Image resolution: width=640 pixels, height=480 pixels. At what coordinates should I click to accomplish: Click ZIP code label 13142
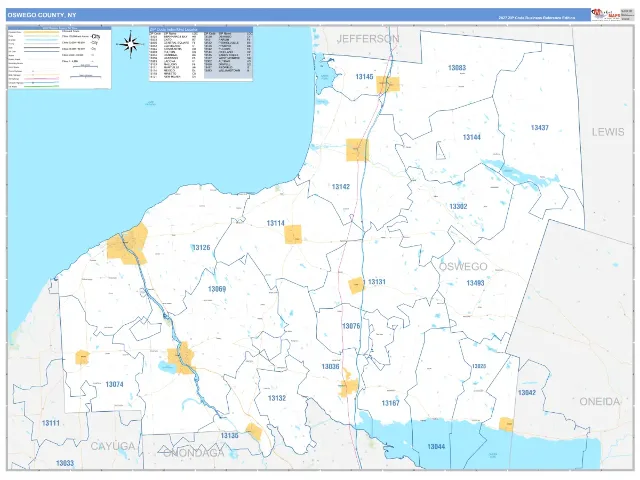pyautogui.click(x=341, y=187)
